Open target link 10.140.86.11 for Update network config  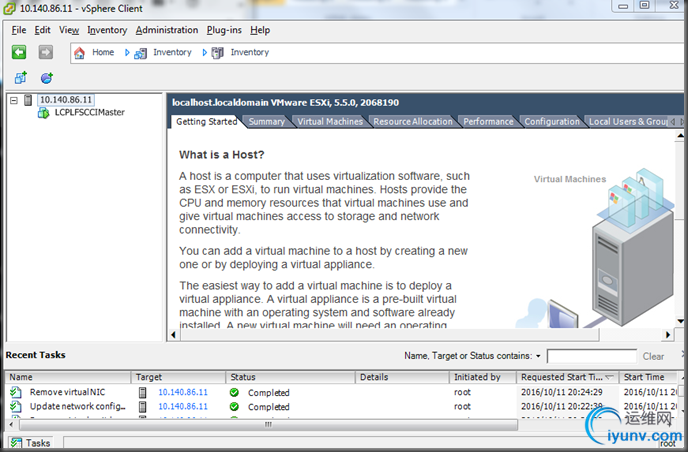183,407
